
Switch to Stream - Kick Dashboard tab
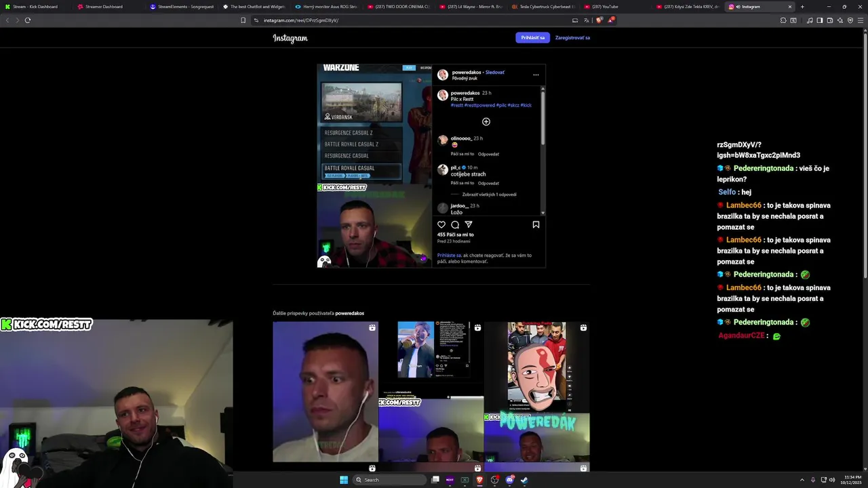(35, 7)
